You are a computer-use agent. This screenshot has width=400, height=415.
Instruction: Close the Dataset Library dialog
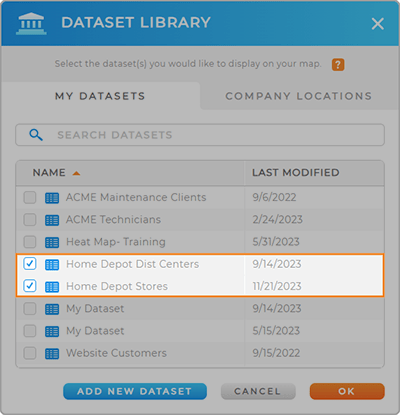(x=378, y=24)
